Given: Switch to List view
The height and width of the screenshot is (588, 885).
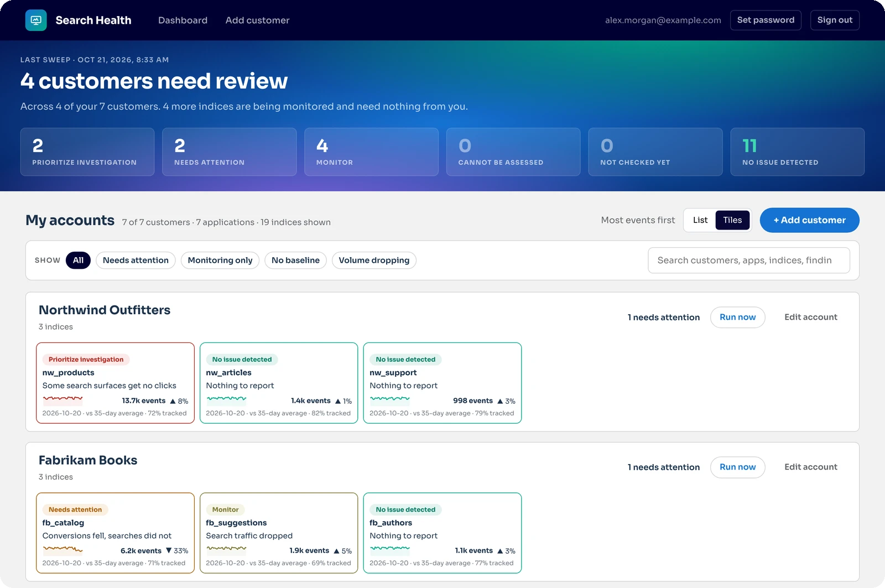Looking at the screenshot, I should click(x=700, y=220).
